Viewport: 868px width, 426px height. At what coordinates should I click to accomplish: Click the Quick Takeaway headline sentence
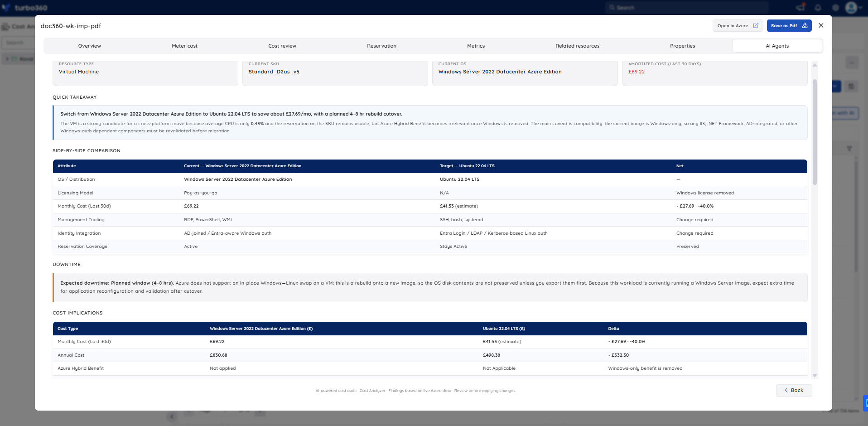[231, 114]
